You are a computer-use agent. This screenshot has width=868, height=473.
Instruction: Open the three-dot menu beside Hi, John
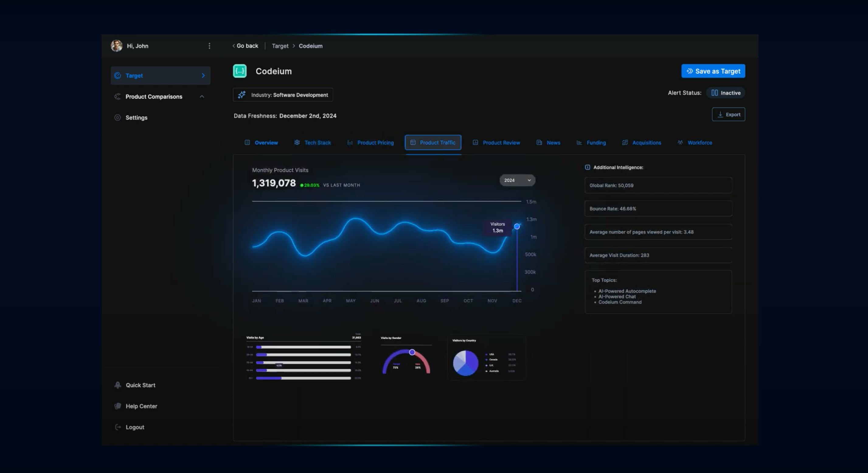point(209,46)
